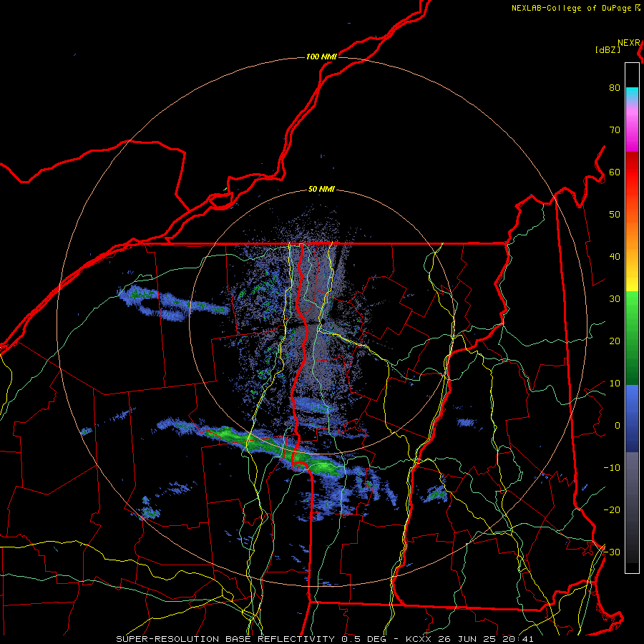This screenshot has width=644, height=644.
Task: Select the 30 value on dBZ scale
Action: 615,299
